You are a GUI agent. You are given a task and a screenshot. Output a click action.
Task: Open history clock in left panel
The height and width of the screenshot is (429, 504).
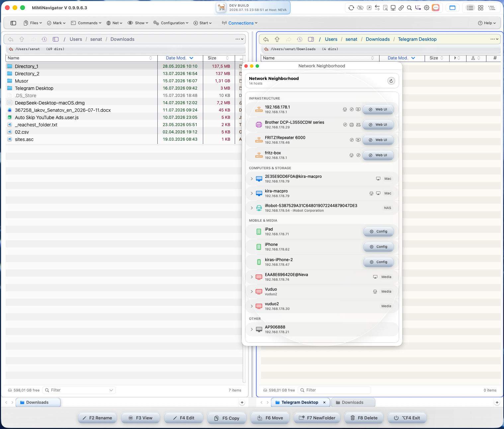click(x=44, y=39)
